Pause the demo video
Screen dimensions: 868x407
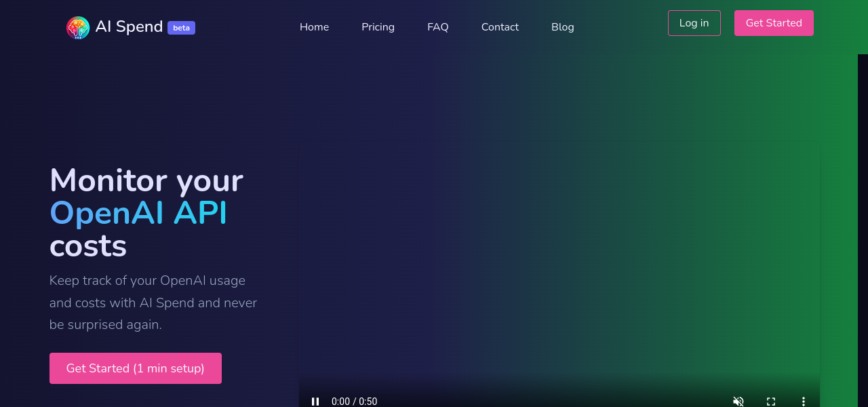[315, 401]
